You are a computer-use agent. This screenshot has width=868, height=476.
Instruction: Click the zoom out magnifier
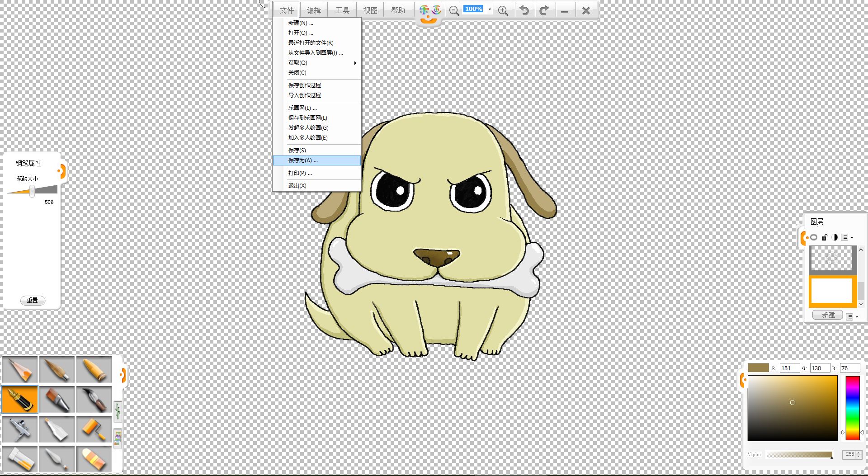click(x=454, y=10)
